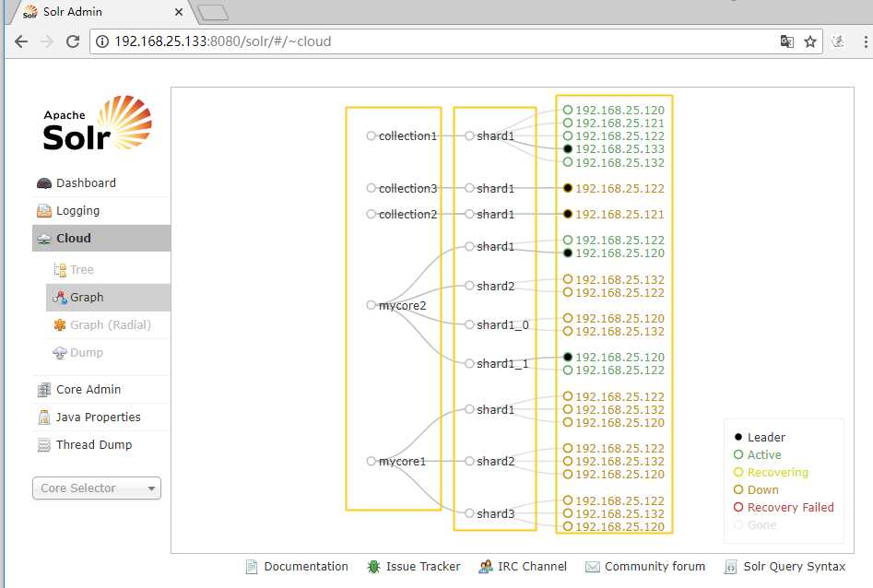
Task: Click the Java Properties jar icon
Action: tap(44, 417)
